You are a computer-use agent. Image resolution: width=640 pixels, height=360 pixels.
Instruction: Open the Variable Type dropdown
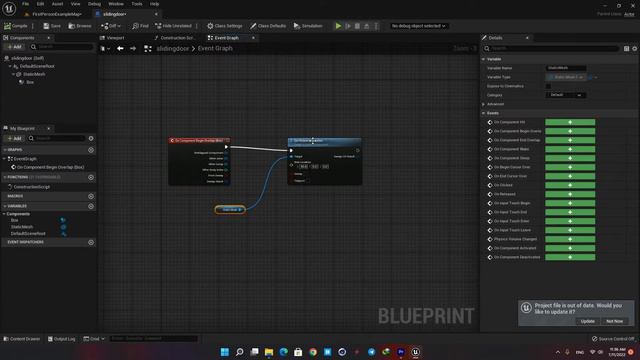pos(565,77)
